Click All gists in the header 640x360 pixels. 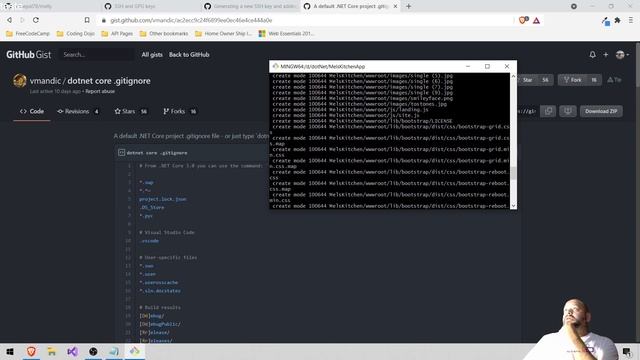tap(152, 54)
